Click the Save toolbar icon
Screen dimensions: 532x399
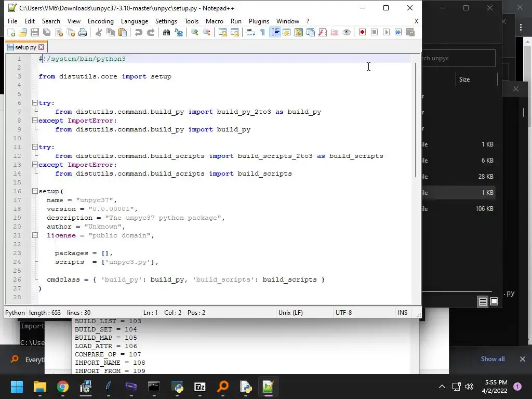(35, 32)
